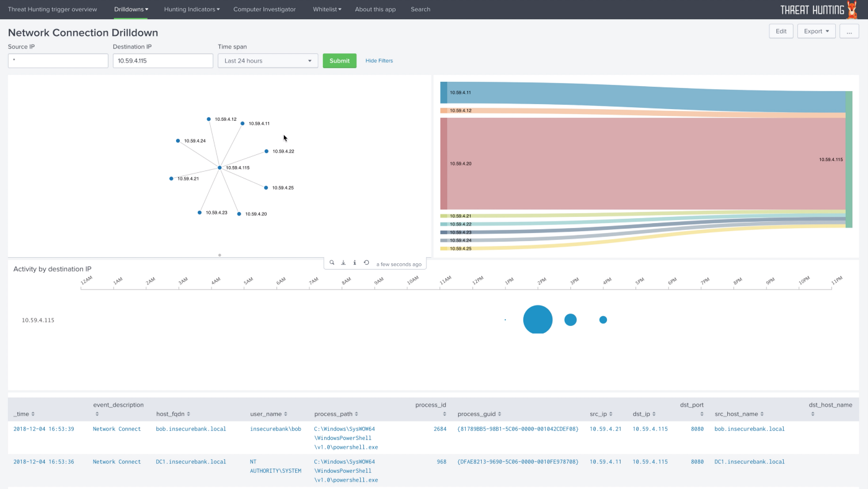Click timestamp 2018-12-04 16:53:39
Image resolution: width=868 pixels, height=489 pixels.
pyautogui.click(x=43, y=429)
